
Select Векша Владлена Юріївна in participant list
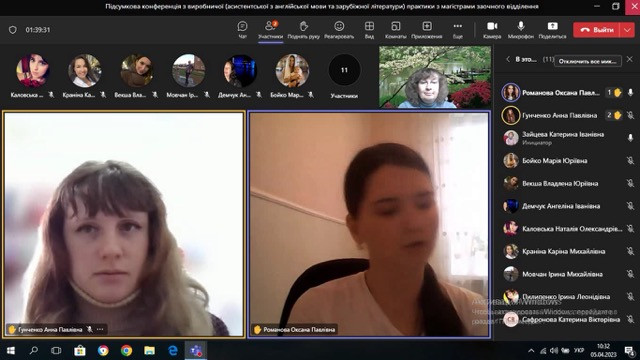pos(568,183)
